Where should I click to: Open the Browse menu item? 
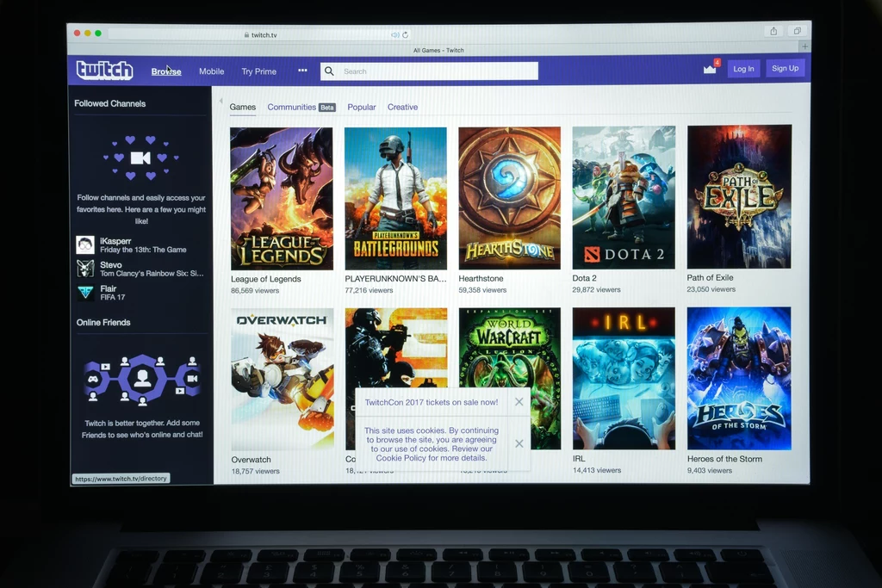[x=166, y=71]
